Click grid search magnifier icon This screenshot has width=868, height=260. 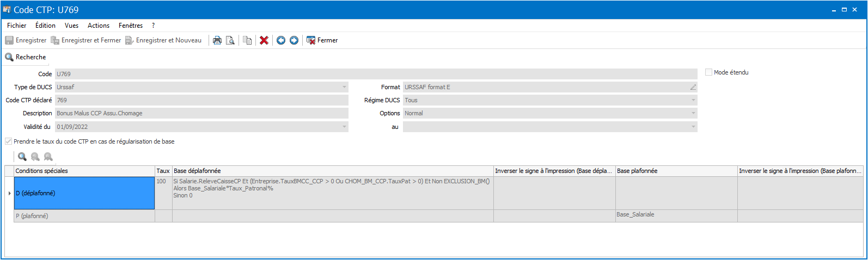tap(22, 157)
